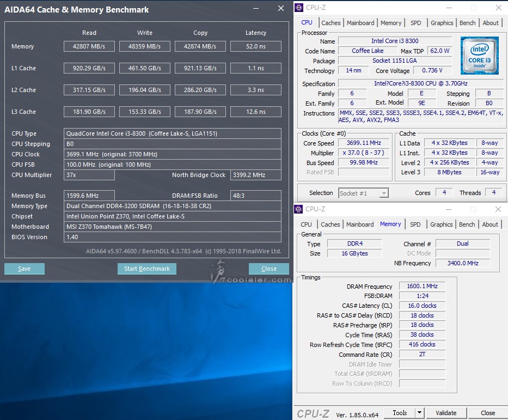This screenshot has height=420, width=508.
Task: Click the CPU-Z app icon in the Memory window title bar
Action: 298,209
